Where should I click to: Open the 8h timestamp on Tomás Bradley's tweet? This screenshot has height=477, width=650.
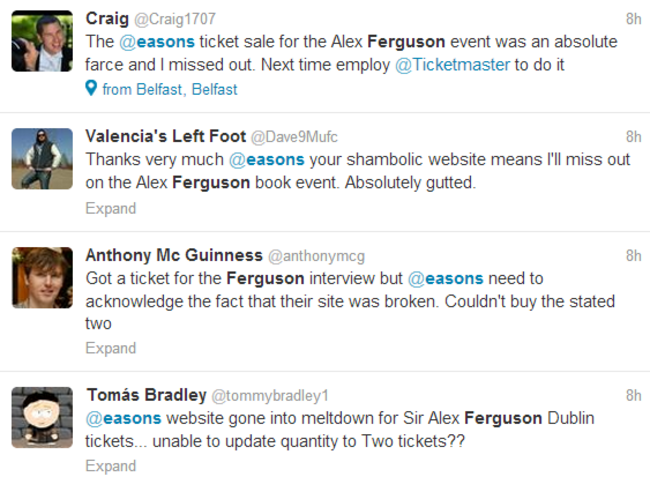coord(633,395)
